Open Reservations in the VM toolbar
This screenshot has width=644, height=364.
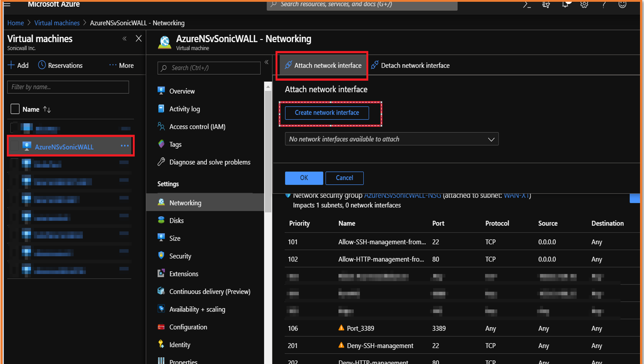[60, 65]
